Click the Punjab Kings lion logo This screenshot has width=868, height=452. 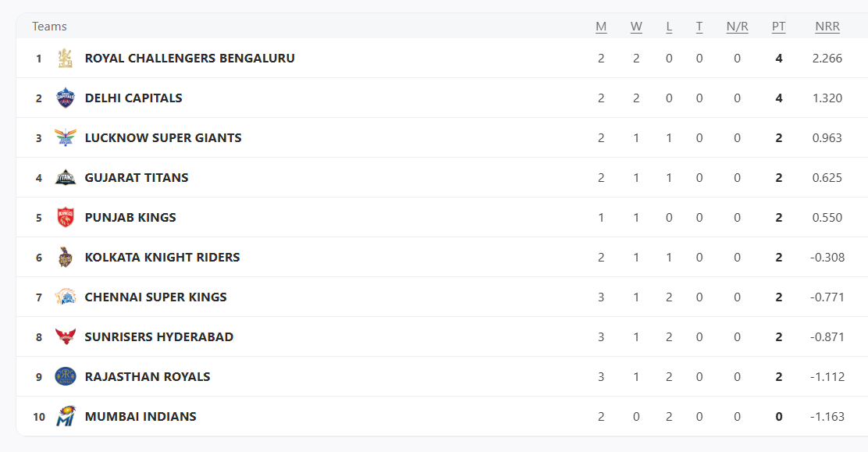click(x=66, y=217)
